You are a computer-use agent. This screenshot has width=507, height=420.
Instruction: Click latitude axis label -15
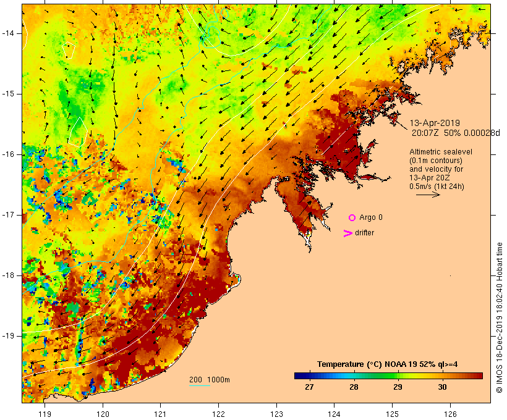tap(7, 94)
